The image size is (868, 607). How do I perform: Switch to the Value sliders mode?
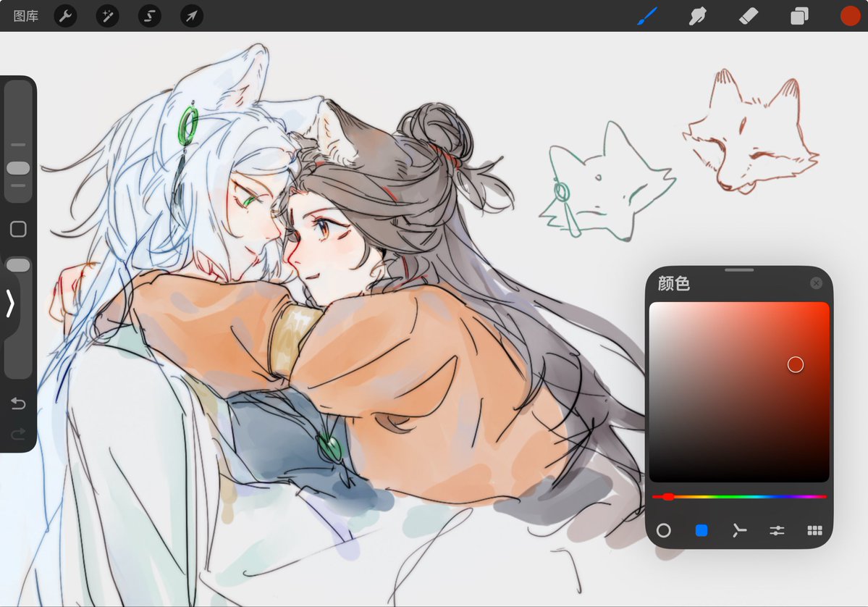pos(777,530)
